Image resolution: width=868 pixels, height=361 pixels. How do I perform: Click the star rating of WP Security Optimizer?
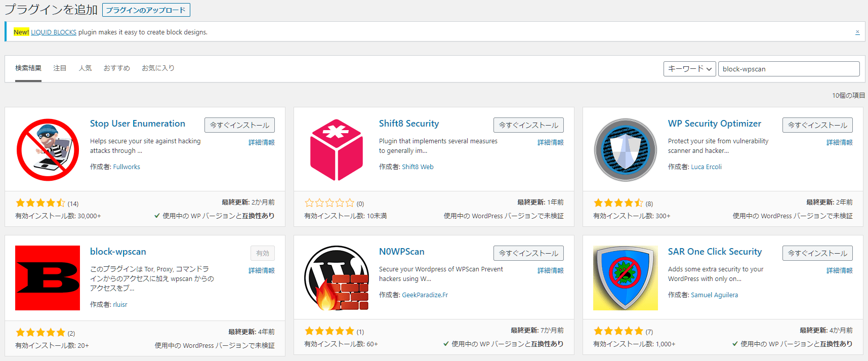click(618, 203)
